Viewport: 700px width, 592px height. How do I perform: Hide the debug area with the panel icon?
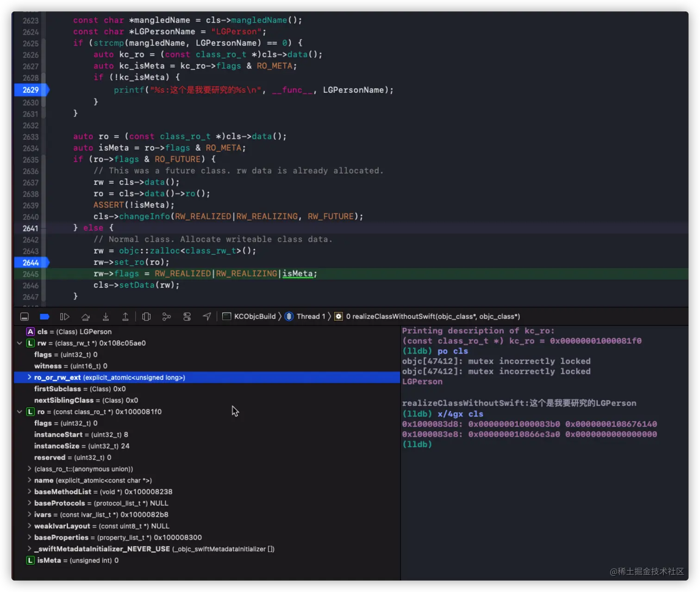[x=25, y=317]
